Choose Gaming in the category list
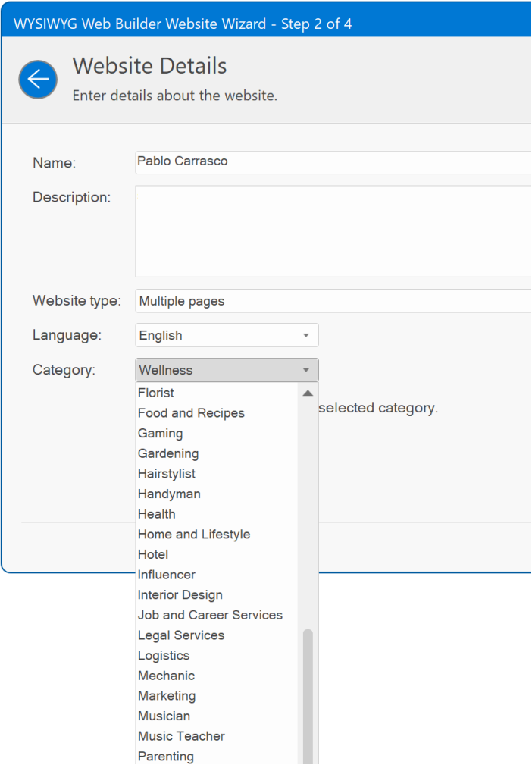This screenshot has width=532, height=765. (x=217, y=433)
